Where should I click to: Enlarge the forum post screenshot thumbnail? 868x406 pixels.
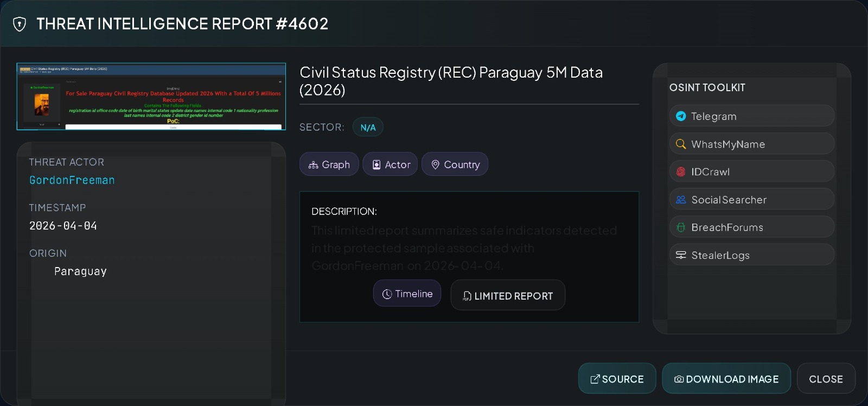pyautogui.click(x=151, y=97)
